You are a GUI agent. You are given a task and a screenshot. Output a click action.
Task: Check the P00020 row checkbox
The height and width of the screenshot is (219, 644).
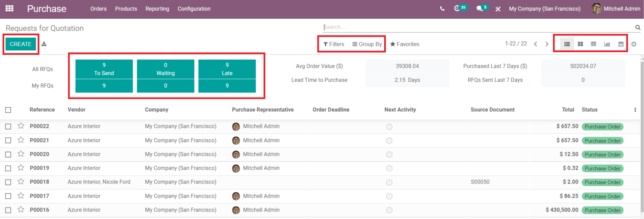click(x=8, y=155)
